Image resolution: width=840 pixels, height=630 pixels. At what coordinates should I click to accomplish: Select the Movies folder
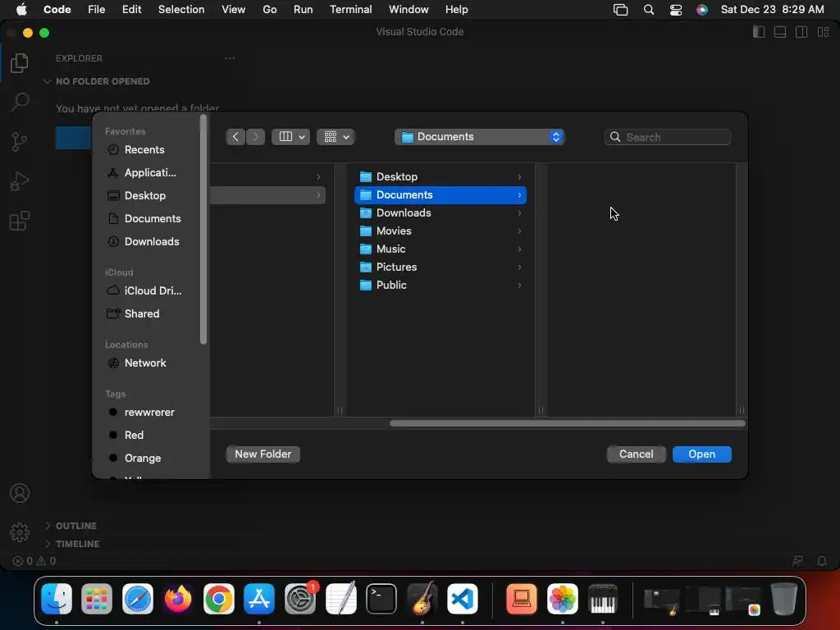pos(441,231)
